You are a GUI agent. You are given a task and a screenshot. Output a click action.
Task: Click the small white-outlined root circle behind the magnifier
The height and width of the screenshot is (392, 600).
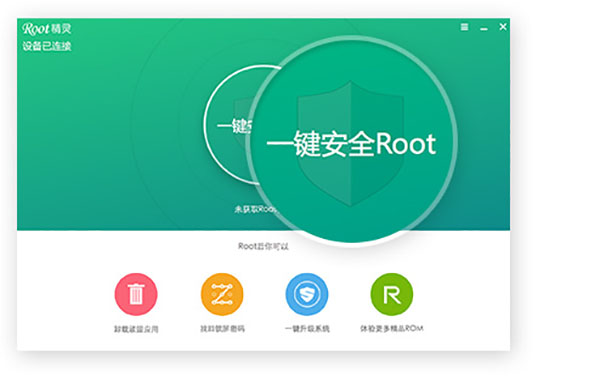(230, 124)
